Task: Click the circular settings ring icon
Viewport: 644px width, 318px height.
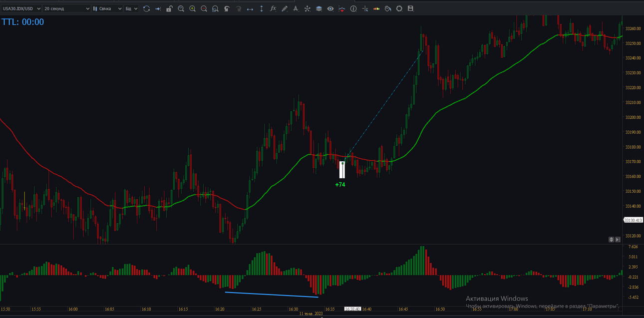Action: [399, 8]
